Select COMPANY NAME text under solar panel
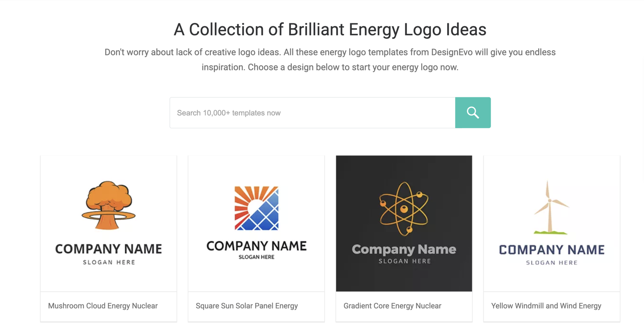Image resolution: width=644 pixels, height=327 pixels. (x=256, y=246)
